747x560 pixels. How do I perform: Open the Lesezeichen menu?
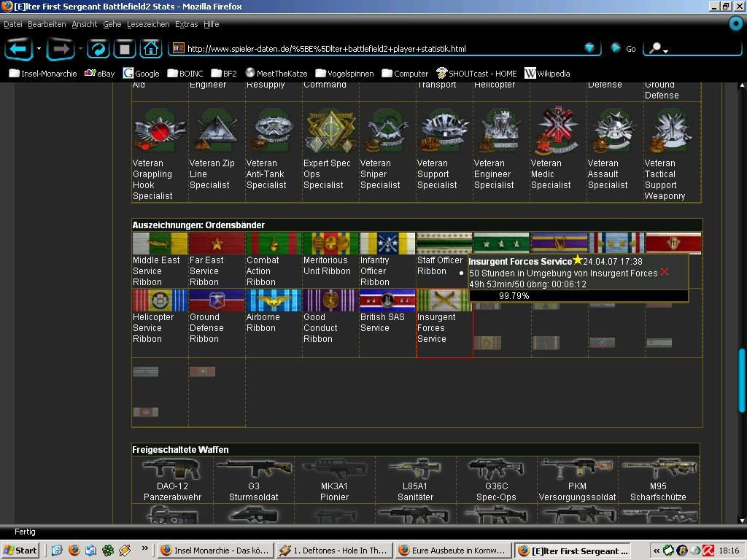[148, 24]
